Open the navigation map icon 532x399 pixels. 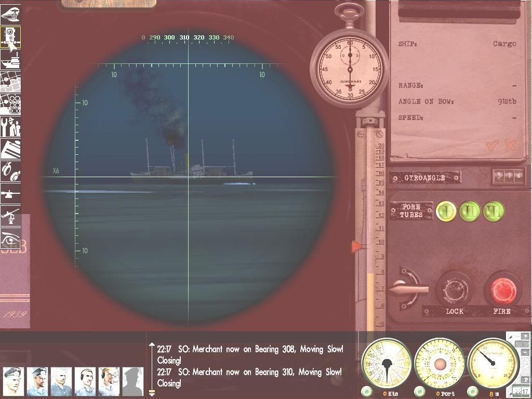(10, 82)
